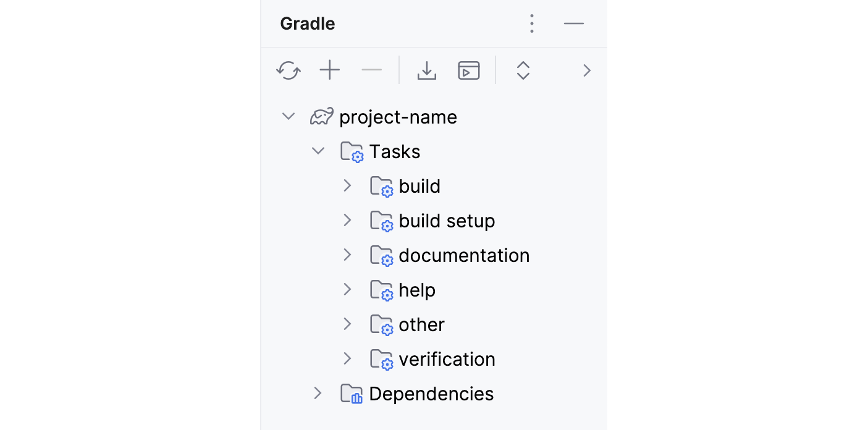Open the Gradle panel options kebab menu
Image resolution: width=868 pixels, height=430 pixels.
[531, 23]
